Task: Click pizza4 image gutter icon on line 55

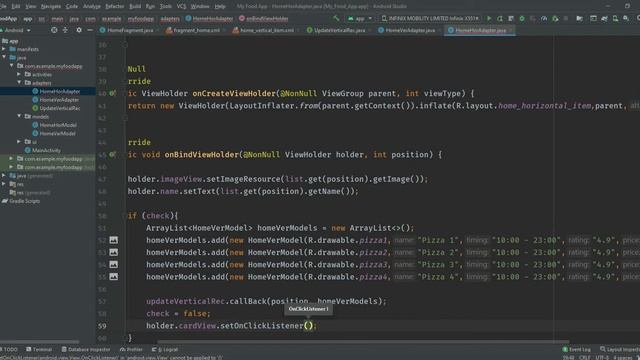Action: click(113, 277)
